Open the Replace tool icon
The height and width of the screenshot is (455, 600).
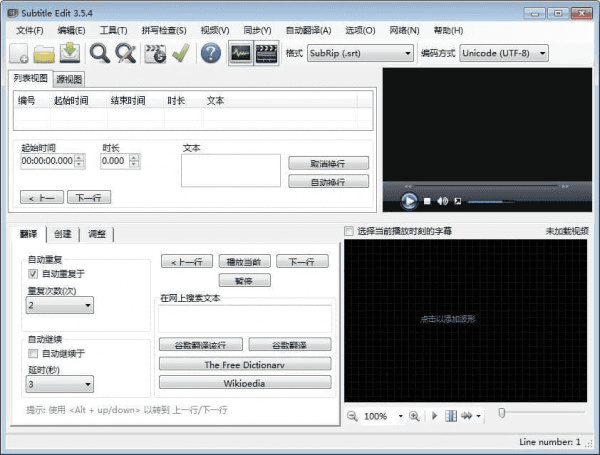(126, 54)
